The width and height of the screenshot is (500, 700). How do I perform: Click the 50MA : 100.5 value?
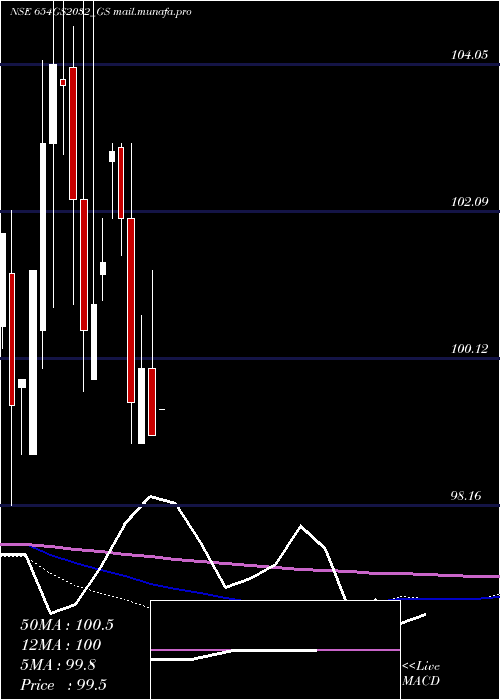coord(67,625)
